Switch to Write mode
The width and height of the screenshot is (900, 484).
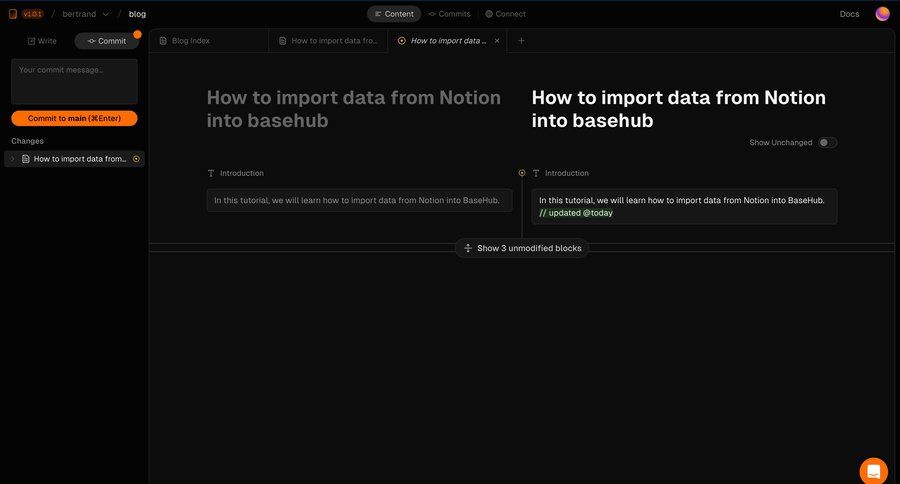click(x=42, y=41)
